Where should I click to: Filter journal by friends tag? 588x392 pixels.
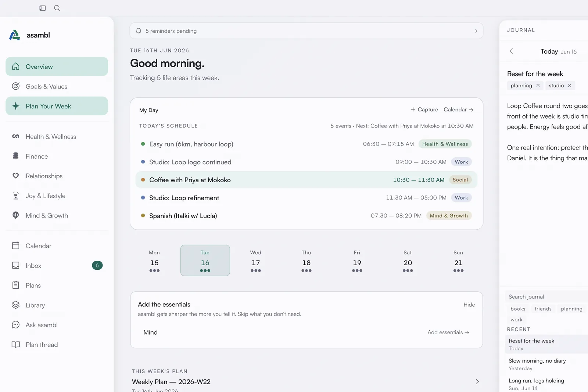543,309
